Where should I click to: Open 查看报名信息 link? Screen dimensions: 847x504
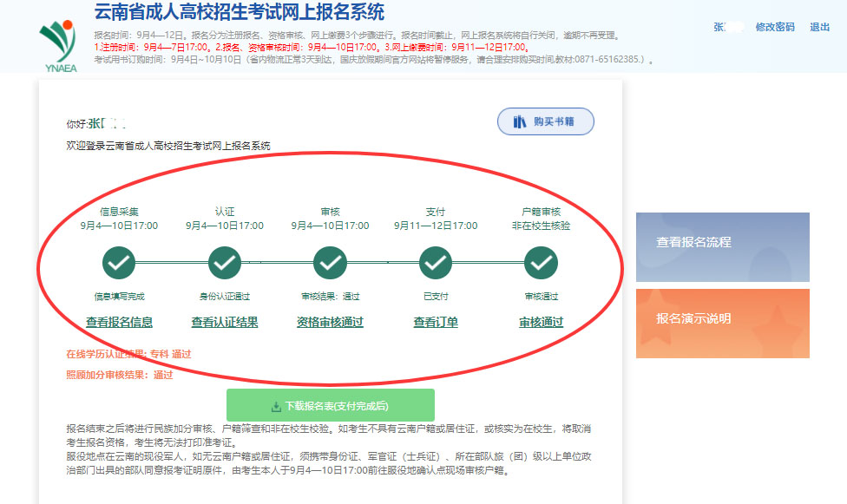click(x=119, y=322)
